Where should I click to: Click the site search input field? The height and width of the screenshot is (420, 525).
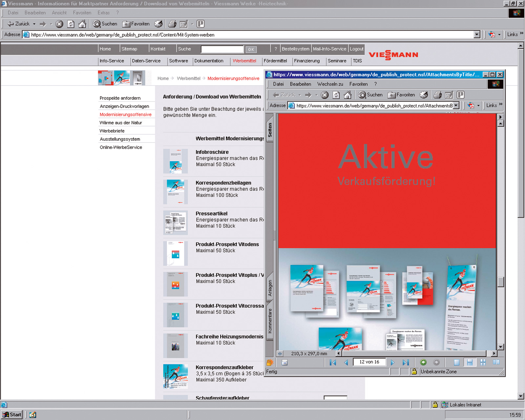222,49
